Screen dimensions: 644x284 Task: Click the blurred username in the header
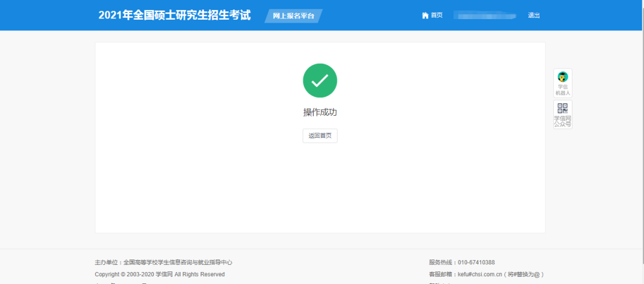(484, 16)
